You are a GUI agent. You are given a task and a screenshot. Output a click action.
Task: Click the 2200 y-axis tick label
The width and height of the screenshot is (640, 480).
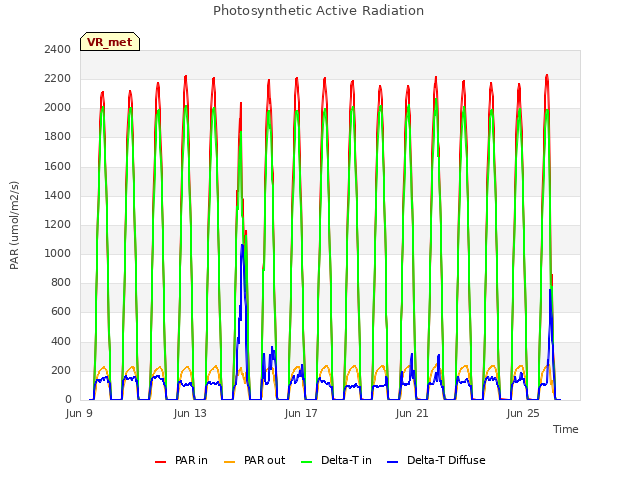pos(58,79)
